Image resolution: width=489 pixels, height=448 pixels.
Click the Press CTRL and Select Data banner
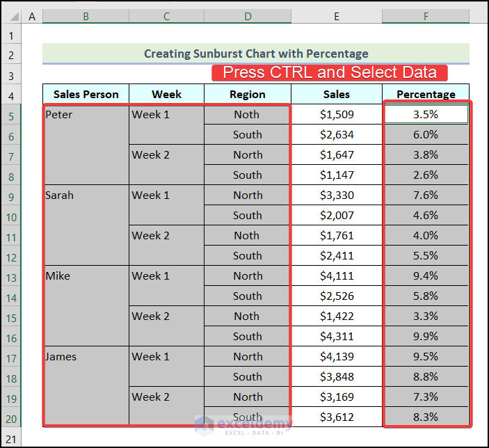click(329, 72)
